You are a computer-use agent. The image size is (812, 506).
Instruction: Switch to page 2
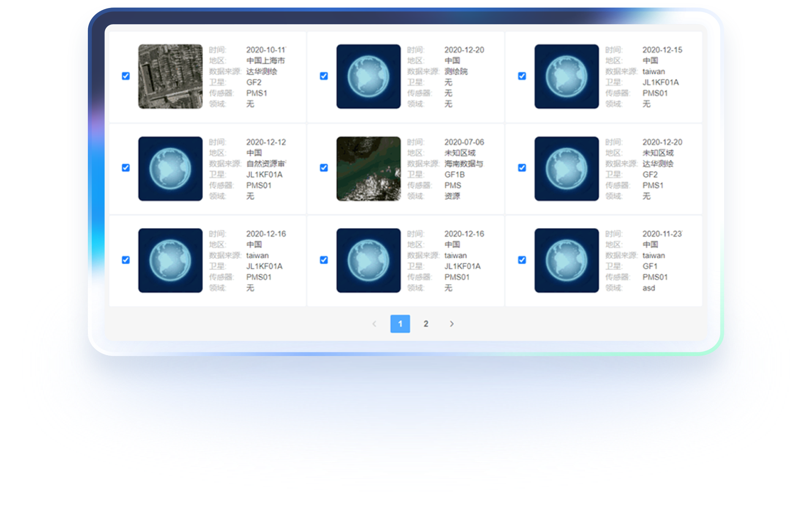pyautogui.click(x=426, y=324)
